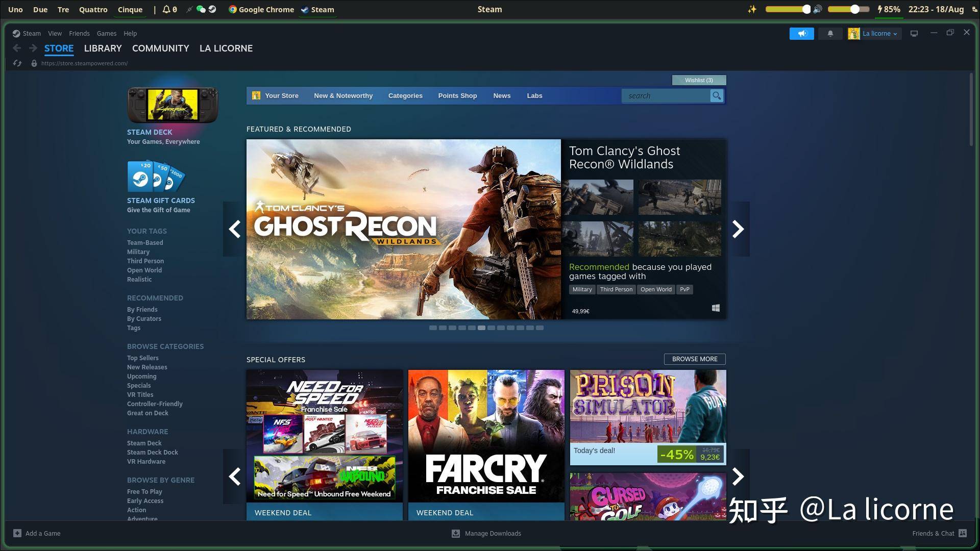Open the Great on Deck link
This screenshot has width=980, height=551.
[x=148, y=413]
